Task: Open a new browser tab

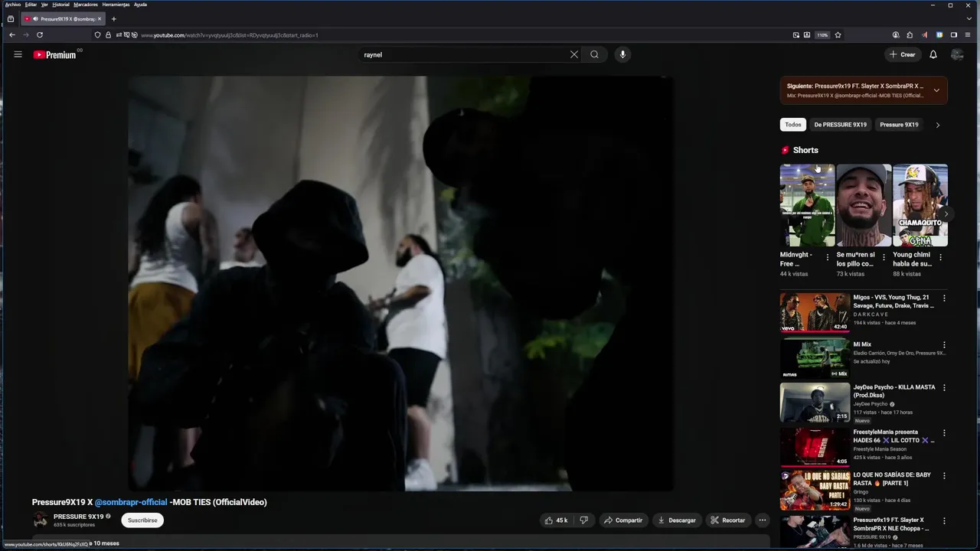Action: pos(113,18)
